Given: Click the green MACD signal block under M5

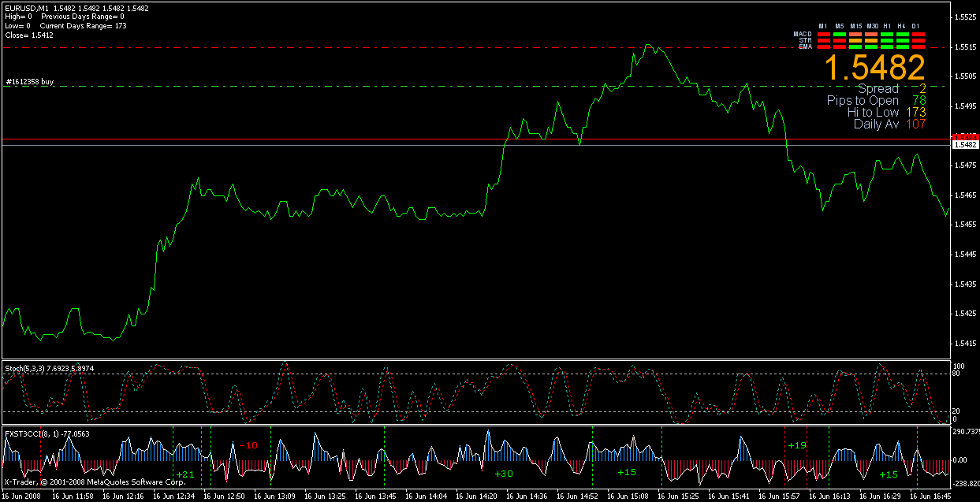Looking at the screenshot, I should [x=840, y=34].
